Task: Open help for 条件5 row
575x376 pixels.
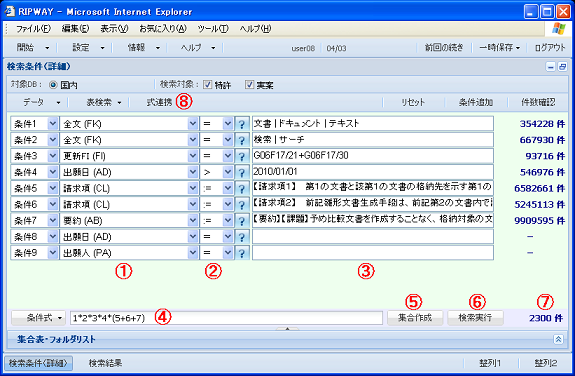Action: pos(242,189)
